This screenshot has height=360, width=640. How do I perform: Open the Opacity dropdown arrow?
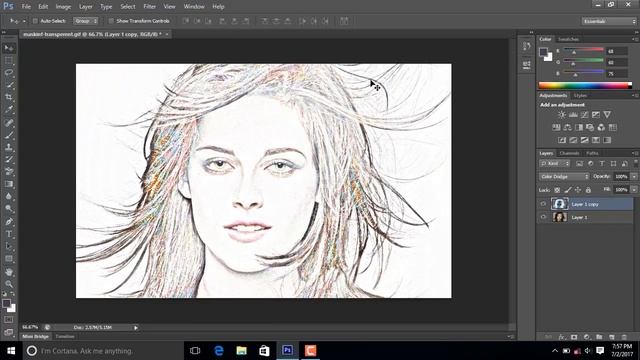(x=634, y=177)
